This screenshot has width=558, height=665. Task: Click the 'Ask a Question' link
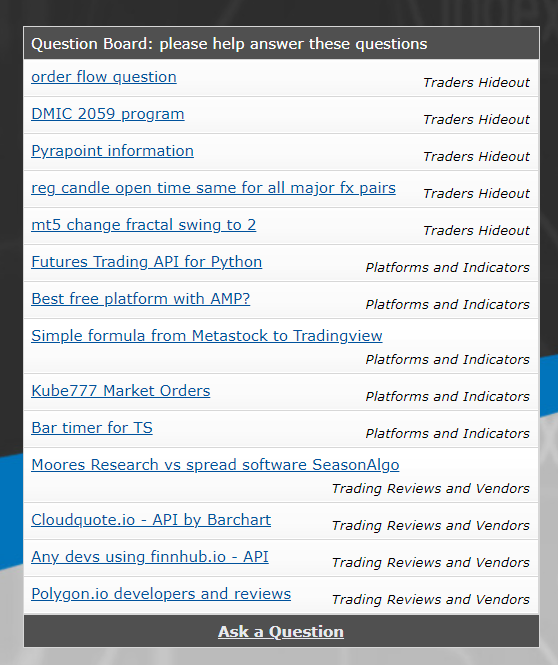[x=281, y=631]
